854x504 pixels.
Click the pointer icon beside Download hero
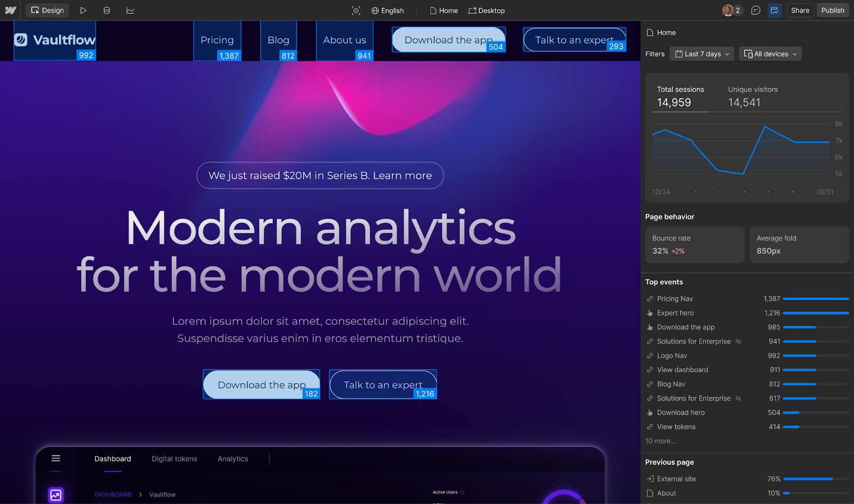[650, 412]
